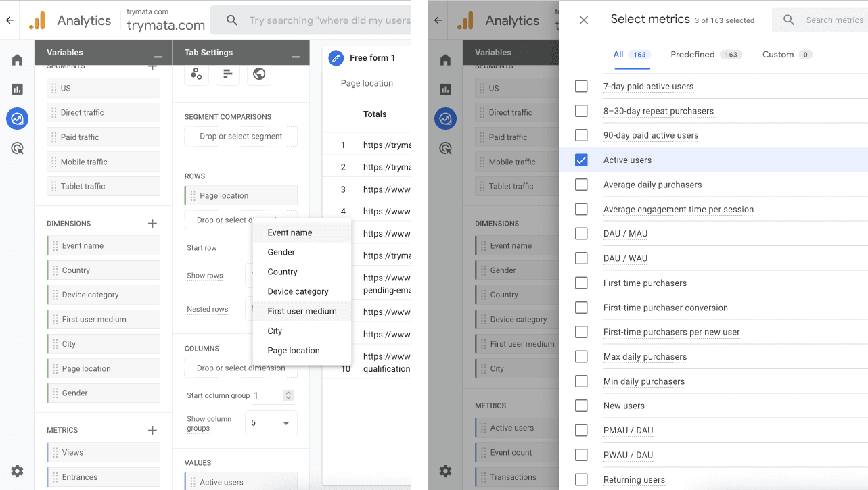Select the Entrances metric chip
This screenshot has height=490, width=868.
point(104,476)
